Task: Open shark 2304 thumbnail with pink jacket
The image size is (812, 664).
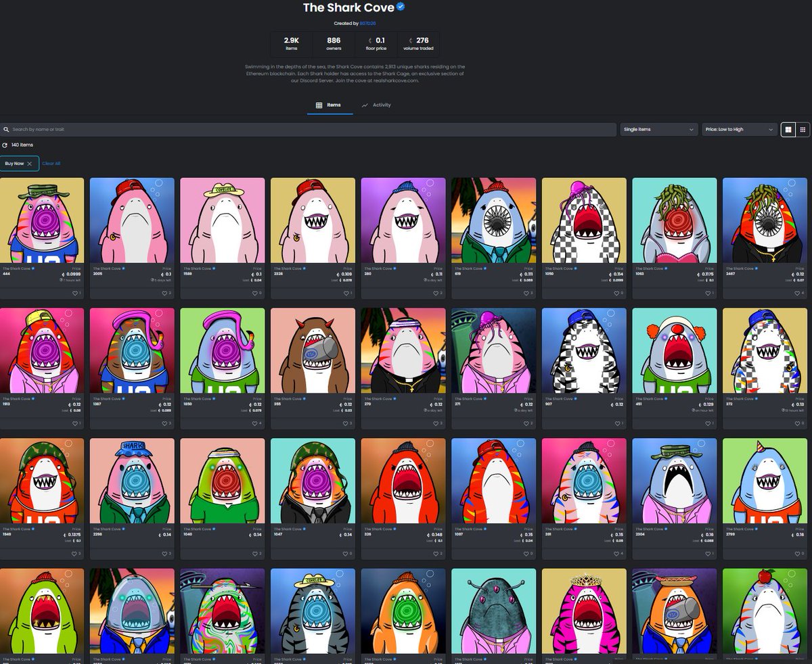Action: pos(675,481)
